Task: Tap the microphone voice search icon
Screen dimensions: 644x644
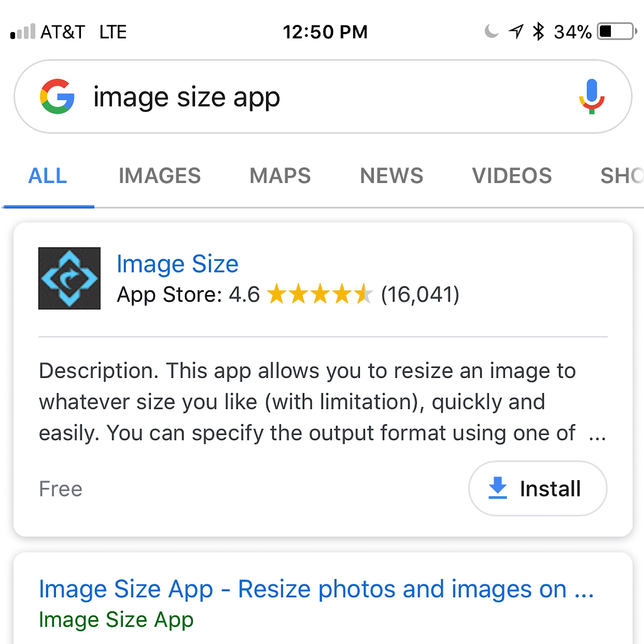Action: click(x=591, y=96)
